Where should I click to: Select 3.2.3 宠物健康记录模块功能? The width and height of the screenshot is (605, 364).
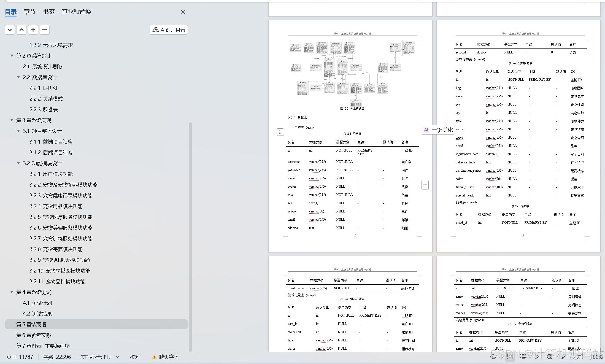click(x=61, y=195)
